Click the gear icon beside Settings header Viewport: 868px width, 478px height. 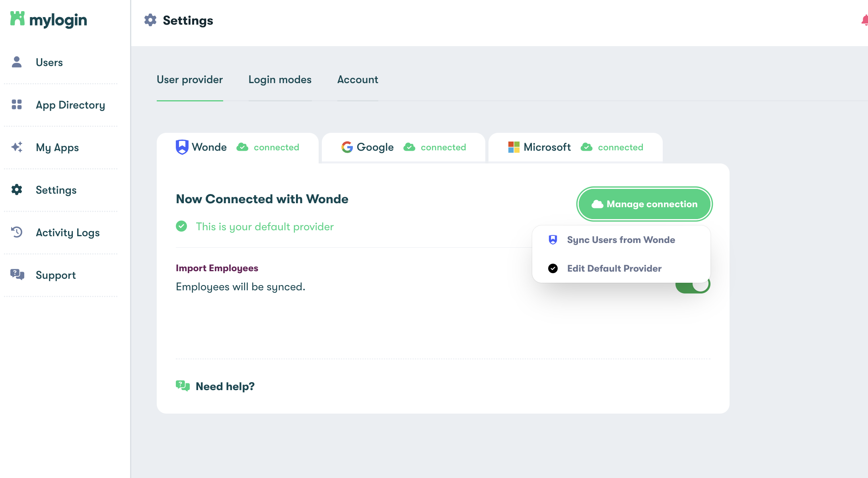(x=150, y=20)
